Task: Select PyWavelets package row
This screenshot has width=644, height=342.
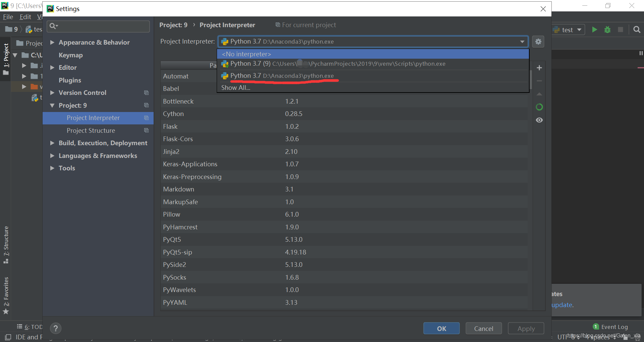Action: (x=344, y=290)
